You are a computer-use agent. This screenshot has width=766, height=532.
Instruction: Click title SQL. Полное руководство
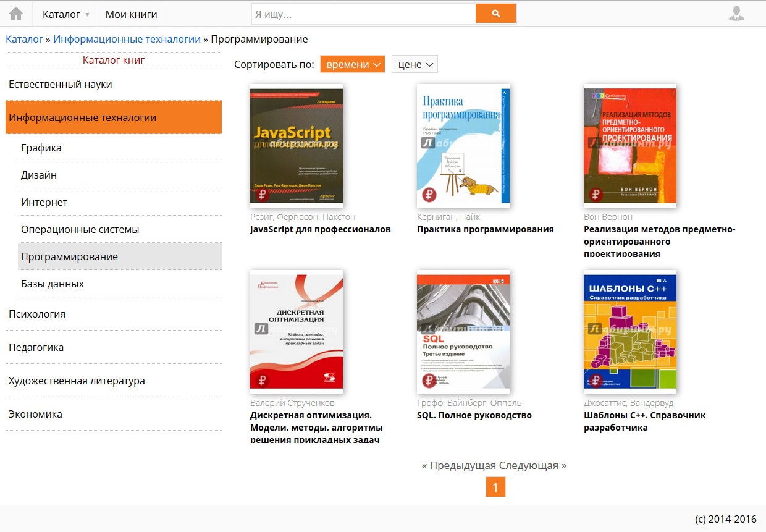(474, 415)
